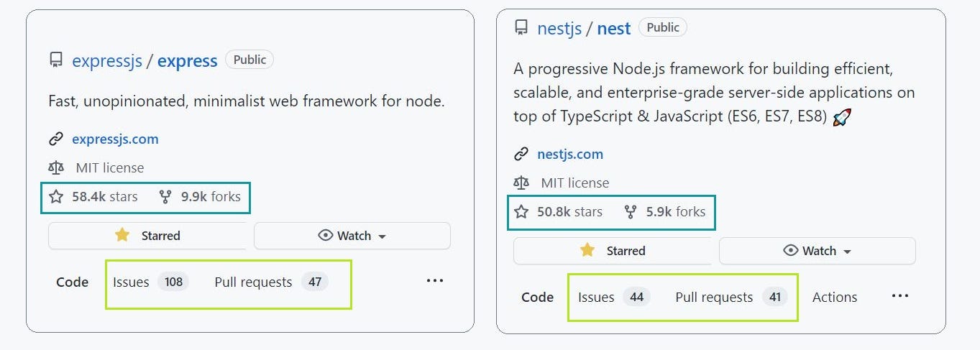Toggle the Starred button on the nest repo
The image size is (980, 350).
612,251
